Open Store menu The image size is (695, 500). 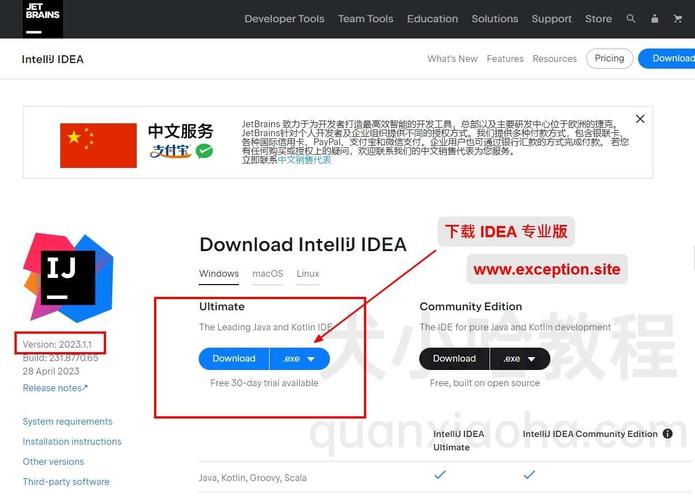(x=598, y=19)
